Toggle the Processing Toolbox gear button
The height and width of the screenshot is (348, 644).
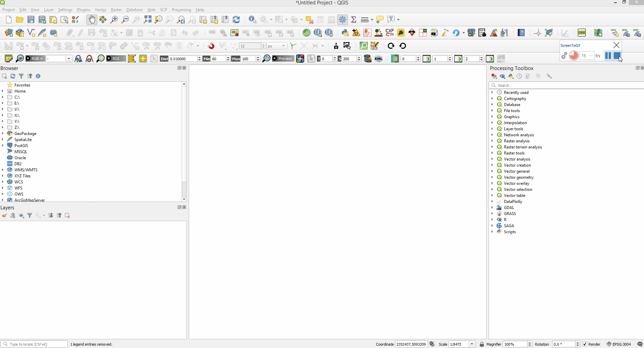[343, 20]
